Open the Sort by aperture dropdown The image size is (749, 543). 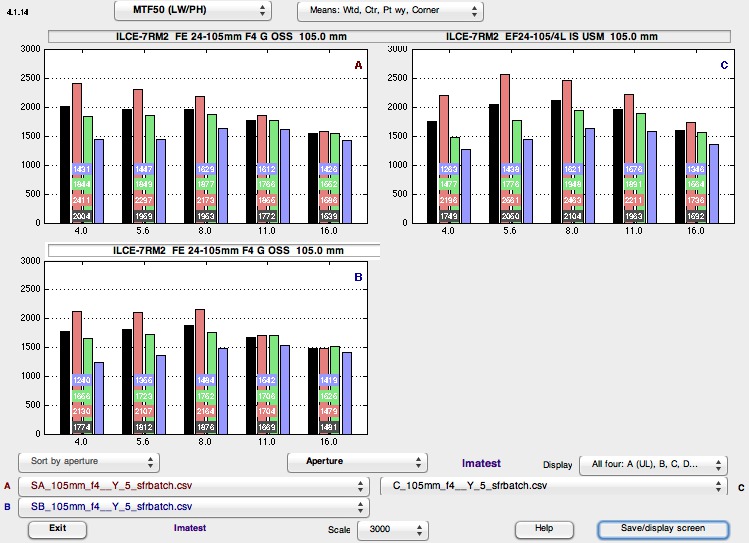coord(89,462)
